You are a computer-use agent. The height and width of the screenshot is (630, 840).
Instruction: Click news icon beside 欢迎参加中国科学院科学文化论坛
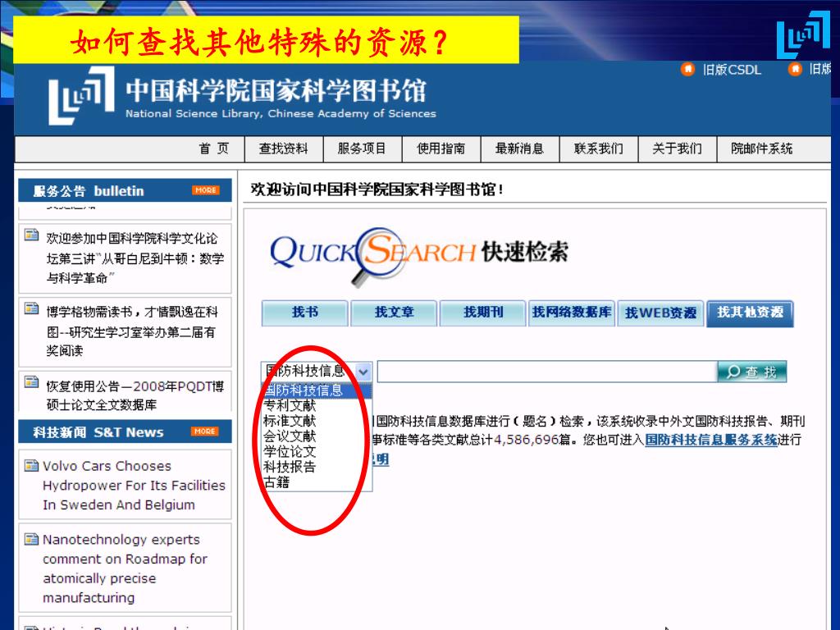[x=32, y=235]
